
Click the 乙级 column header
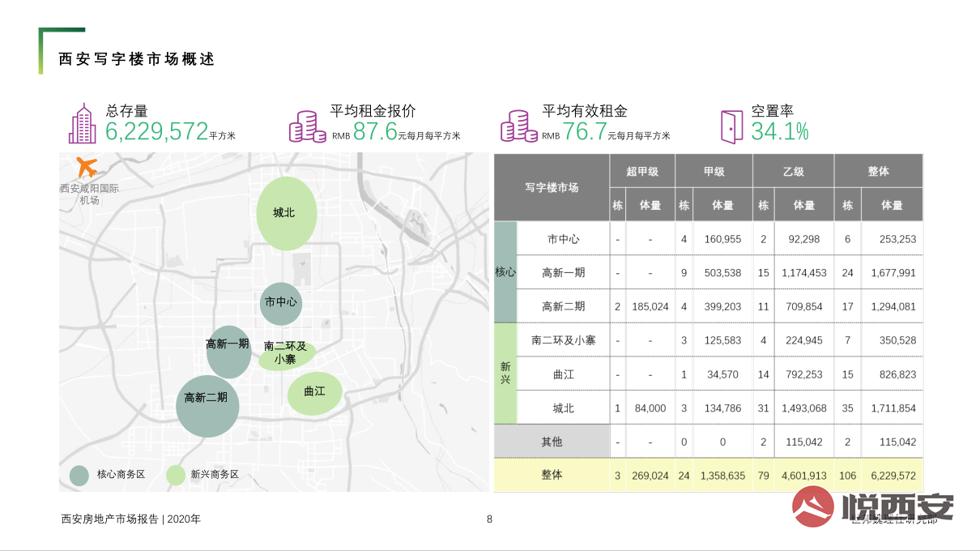[793, 171]
